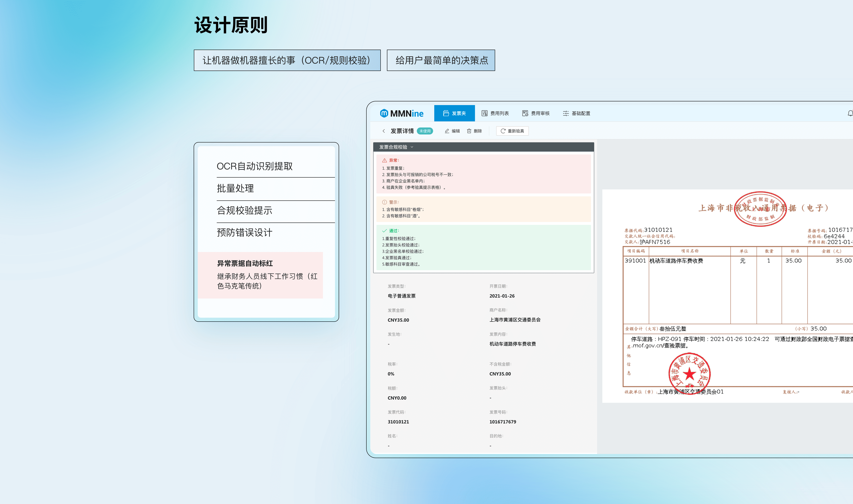Collapse the 发票合规校验 panel chevron
853x504 pixels.
tap(412, 147)
